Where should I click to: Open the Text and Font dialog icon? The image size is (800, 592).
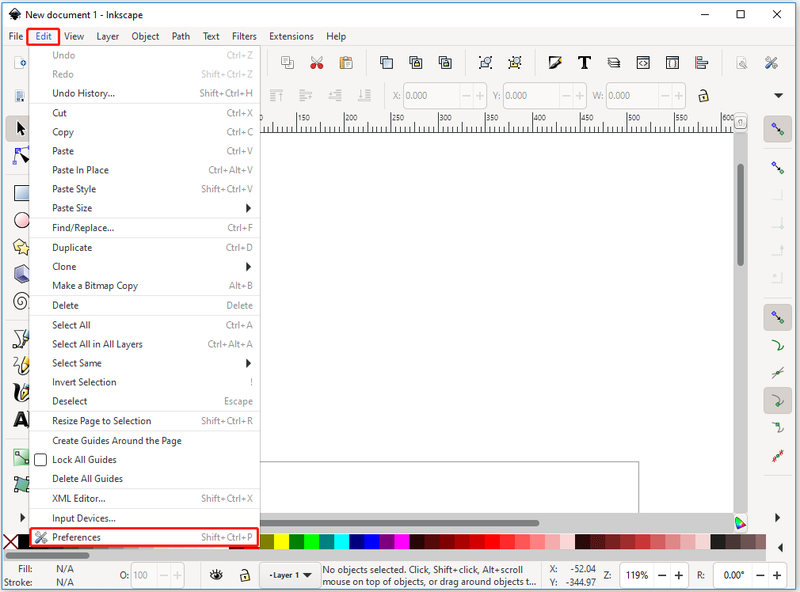584,63
